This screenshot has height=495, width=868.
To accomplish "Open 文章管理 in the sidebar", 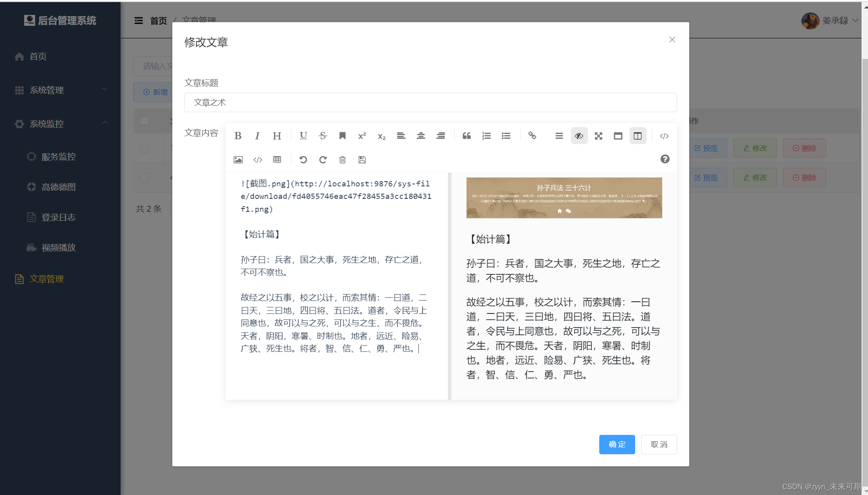I will (47, 279).
